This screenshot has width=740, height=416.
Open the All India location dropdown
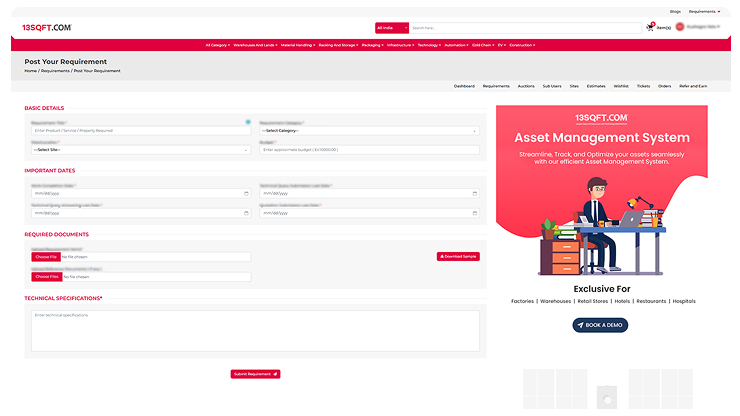(392, 28)
